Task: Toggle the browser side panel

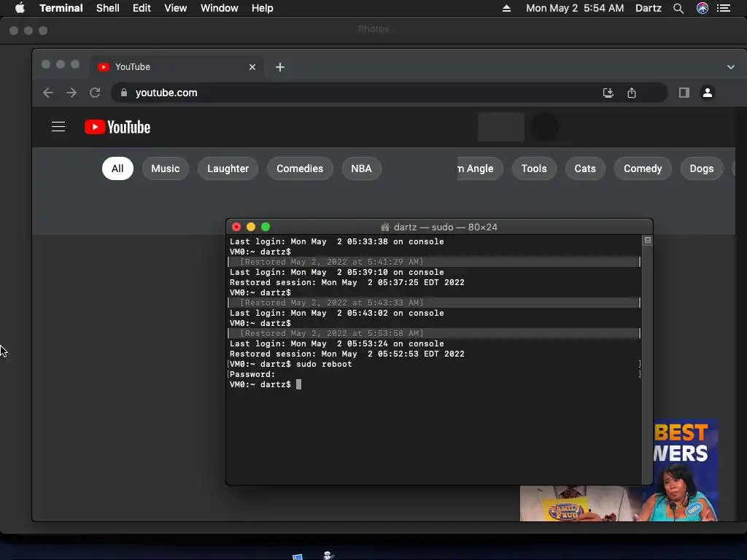Action: [684, 93]
